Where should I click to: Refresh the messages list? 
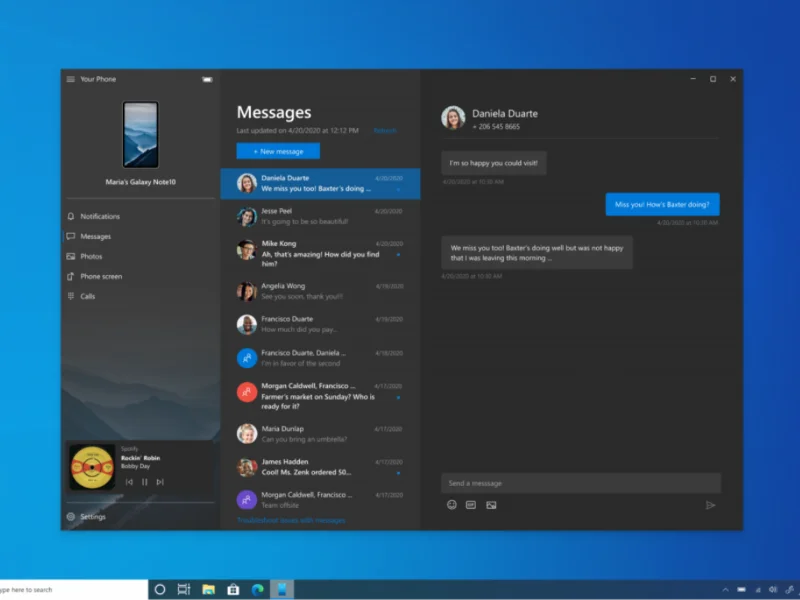(385, 130)
